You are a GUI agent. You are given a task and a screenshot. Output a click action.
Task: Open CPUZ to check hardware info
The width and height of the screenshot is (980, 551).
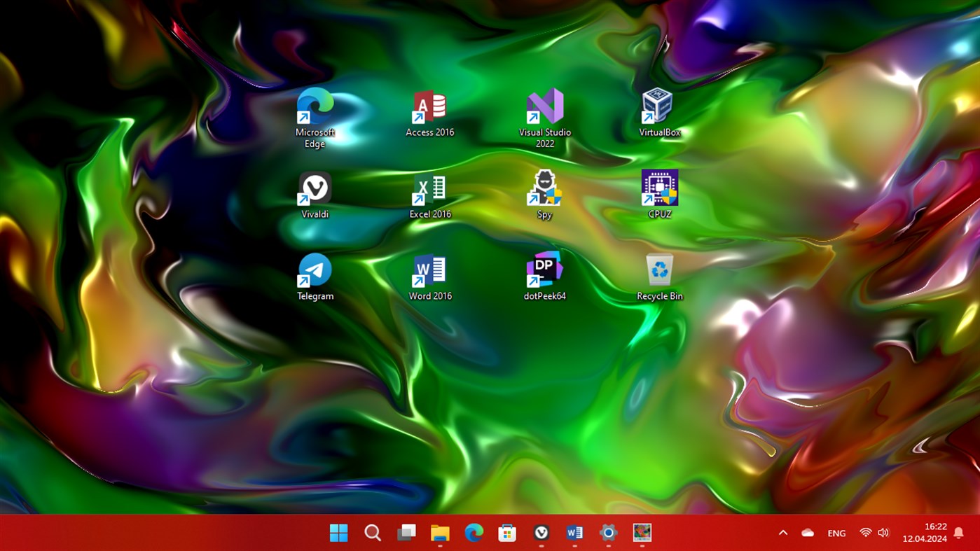click(658, 187)
